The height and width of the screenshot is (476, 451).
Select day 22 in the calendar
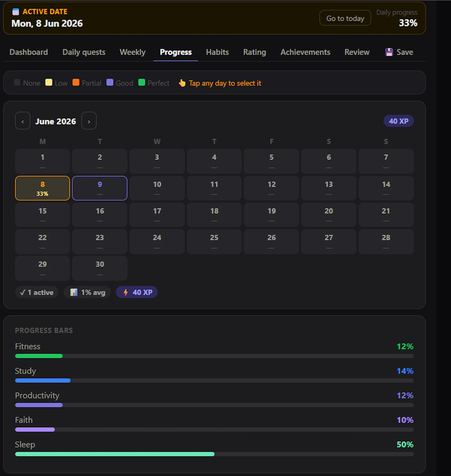pyautogui.click(x=42, y=242)
